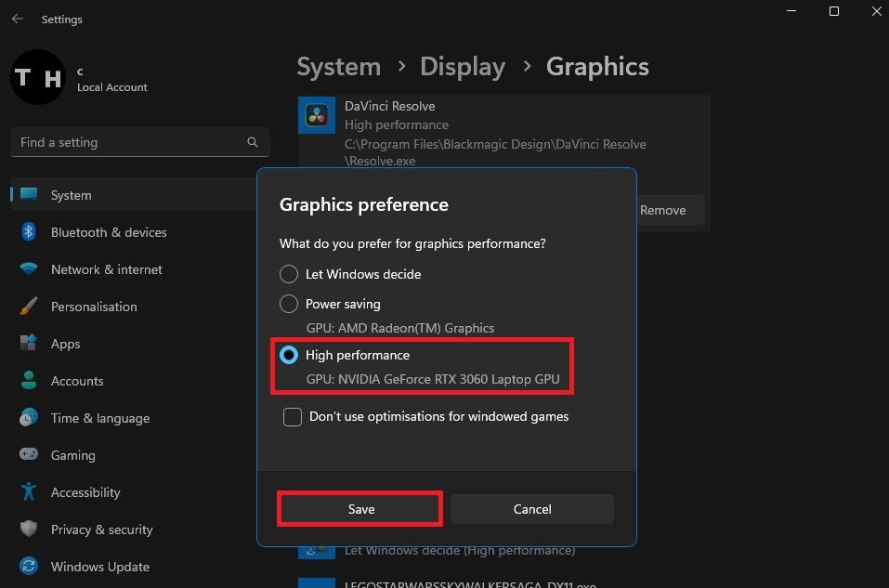Click the search magnifier icon
The image size is (889, 588).
(x=253, y=142)
